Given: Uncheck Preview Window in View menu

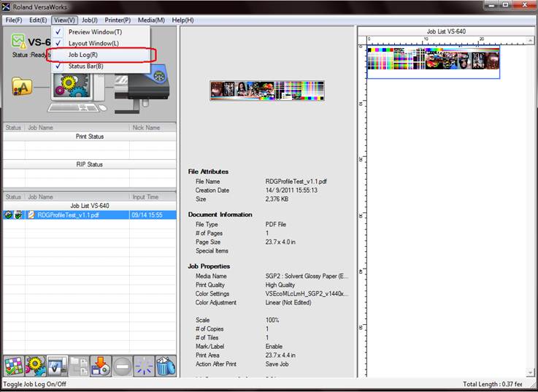Looking at the screenshot, I should tap(95, 32).
